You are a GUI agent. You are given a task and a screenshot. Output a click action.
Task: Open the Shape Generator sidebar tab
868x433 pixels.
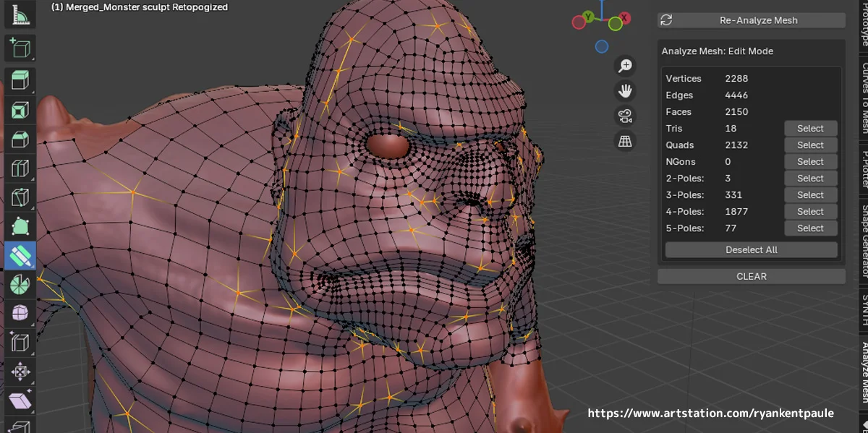tap(863, 241)
